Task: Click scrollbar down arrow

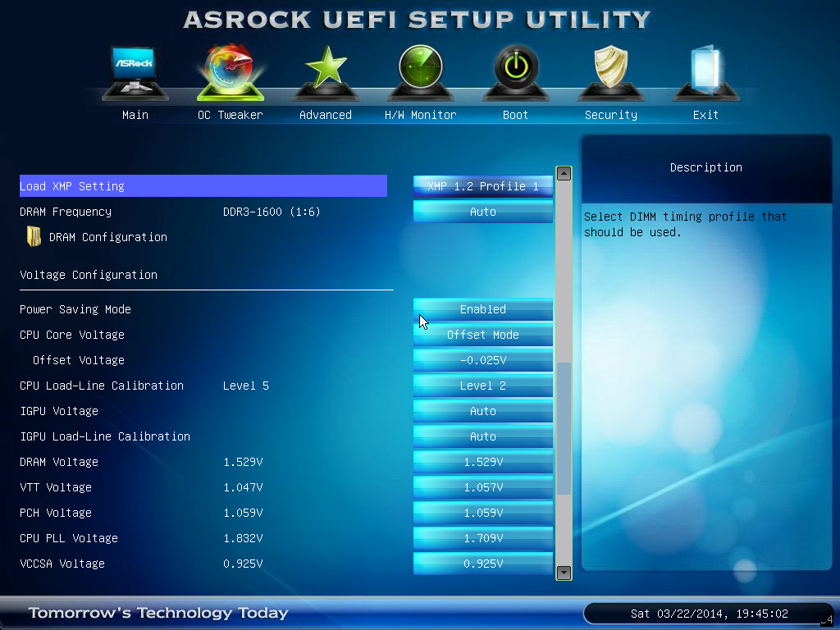Action: tap(564, 573)
